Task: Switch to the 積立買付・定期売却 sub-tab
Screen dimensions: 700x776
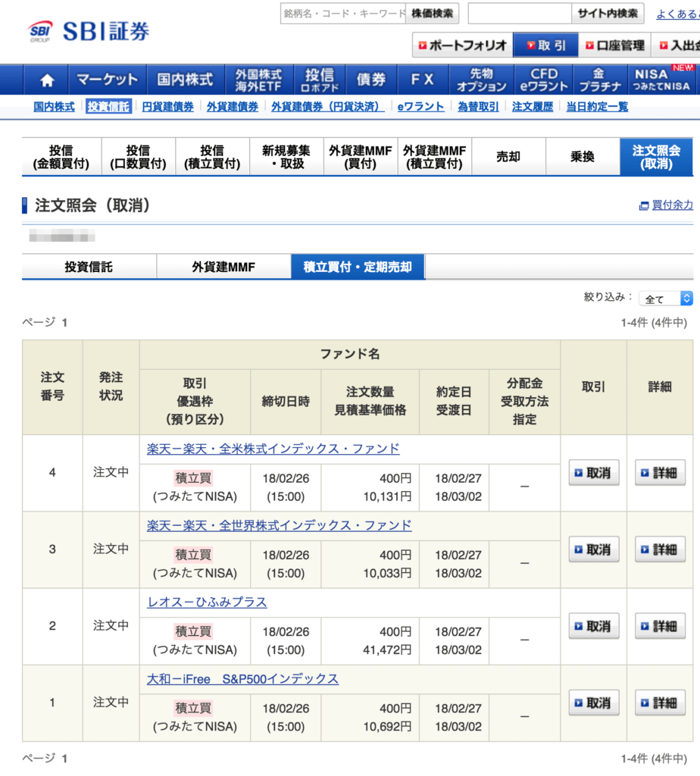Action: (x=358, y=267)
